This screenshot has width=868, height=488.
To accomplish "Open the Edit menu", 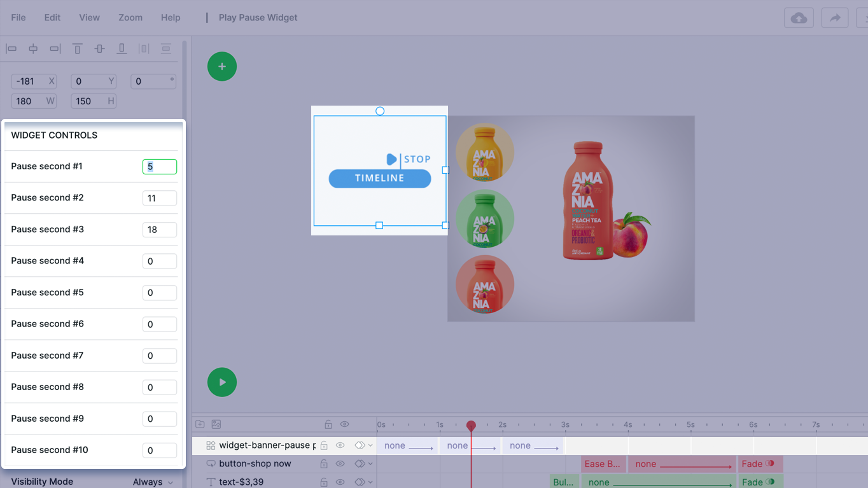I will coord(52,18).
